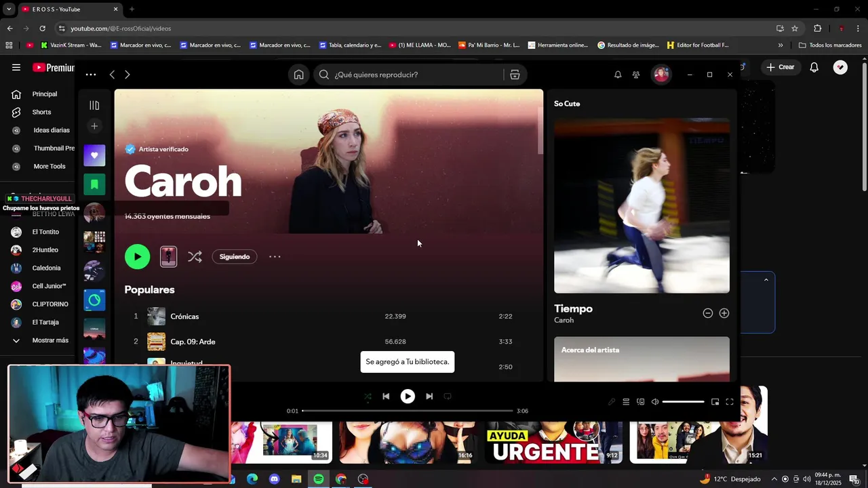The image size is (868, 488).
Task: Skip to previous track
Action: [x=386, y=396]
